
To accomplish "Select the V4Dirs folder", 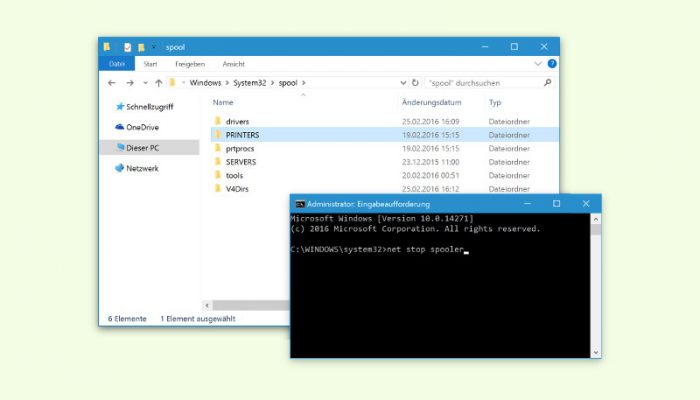I will 237,189.
